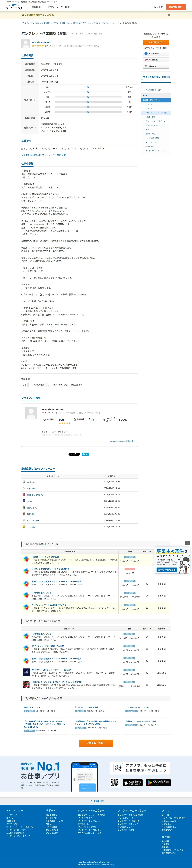Open ポスター作成 sidebar category

coord(150,117)
